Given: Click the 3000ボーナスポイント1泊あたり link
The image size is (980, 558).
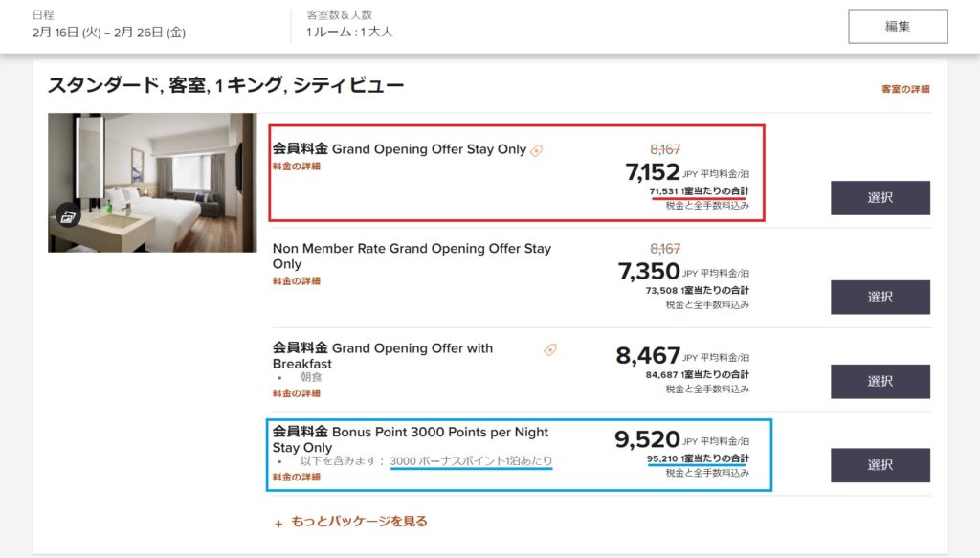Looking at the screenshot, I should click(x=471, y=461).
